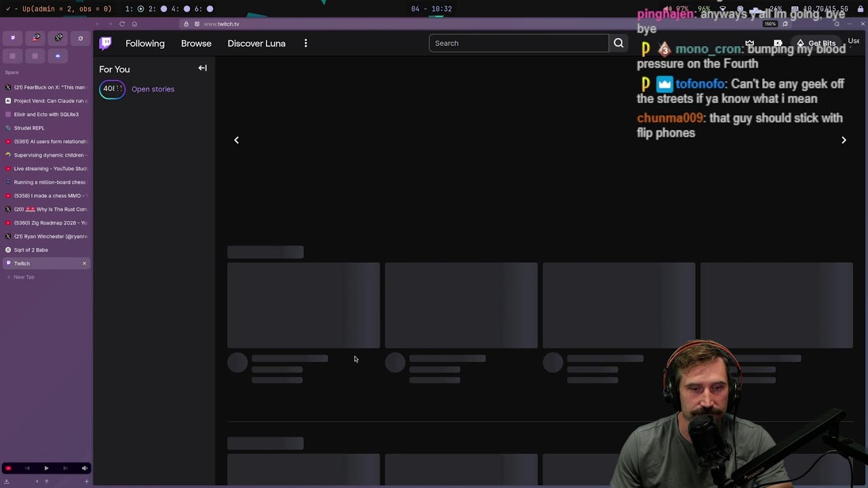Click the 04 - 10:32 clock in top bar
Viewport: 868px width, 488px height.
(x=431, y=9)
